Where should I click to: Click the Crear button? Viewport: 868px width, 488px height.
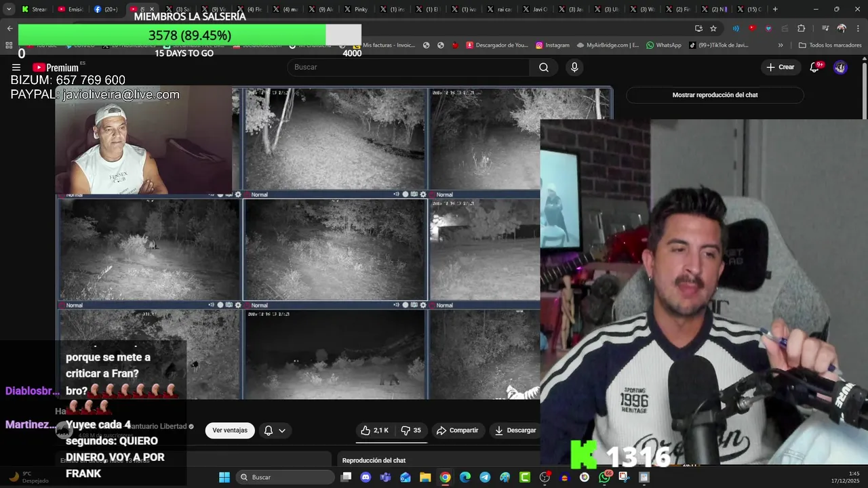(780, 67)
